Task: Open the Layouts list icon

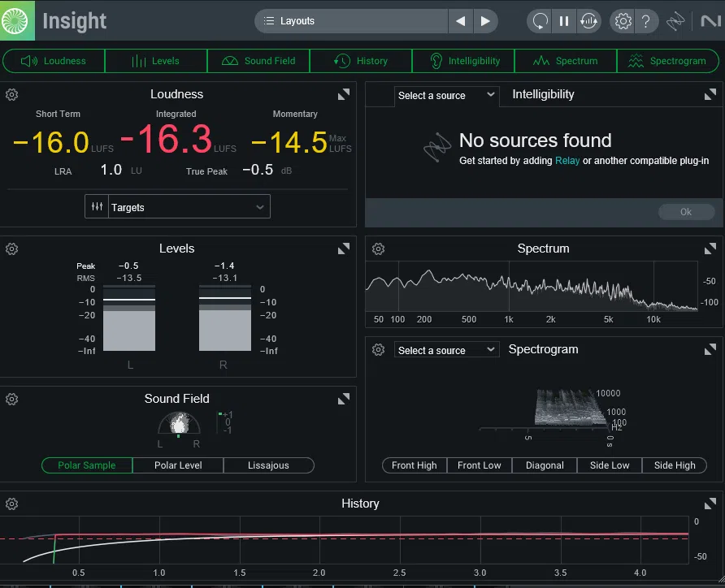Action: (269, 21)
